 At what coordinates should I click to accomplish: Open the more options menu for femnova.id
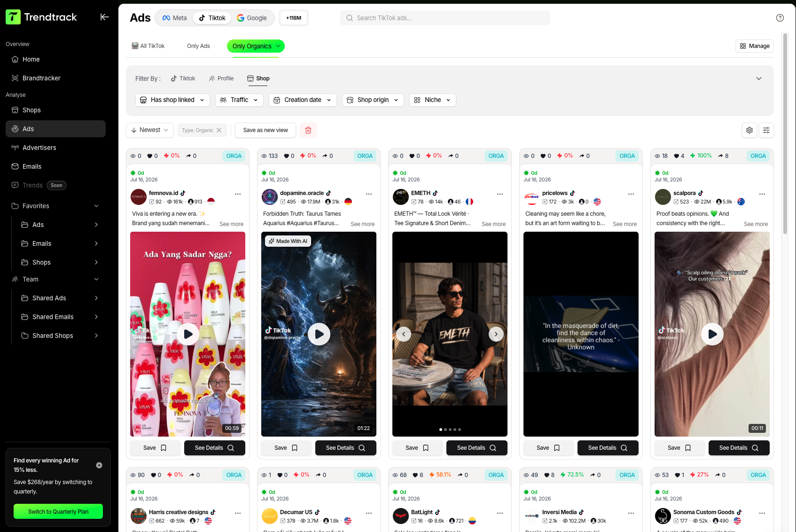coord(238,194)
